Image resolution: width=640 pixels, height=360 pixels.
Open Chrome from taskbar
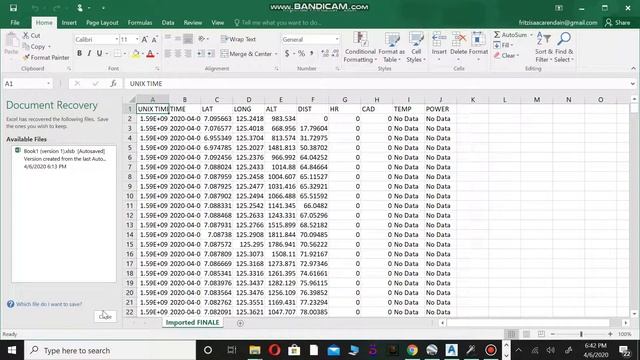click(x=412, y=350)
